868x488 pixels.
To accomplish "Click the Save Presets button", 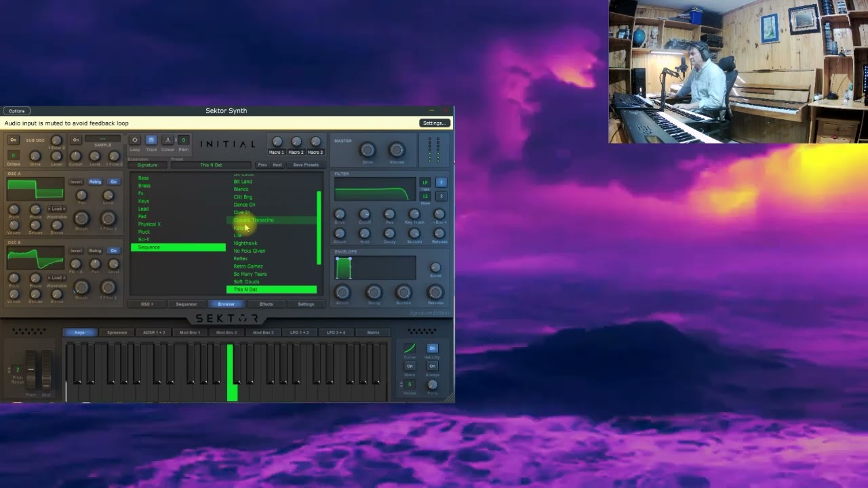I will pyautogui.click(x=306, y=165).
